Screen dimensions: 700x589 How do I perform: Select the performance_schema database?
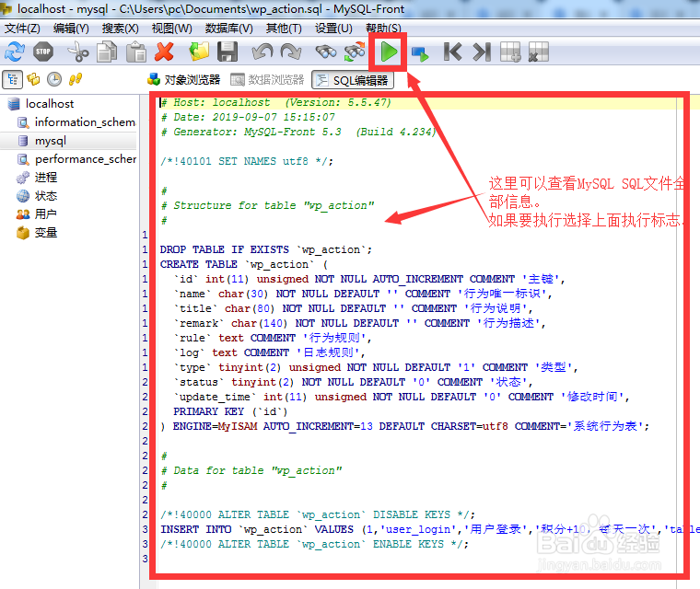point(86,159)
